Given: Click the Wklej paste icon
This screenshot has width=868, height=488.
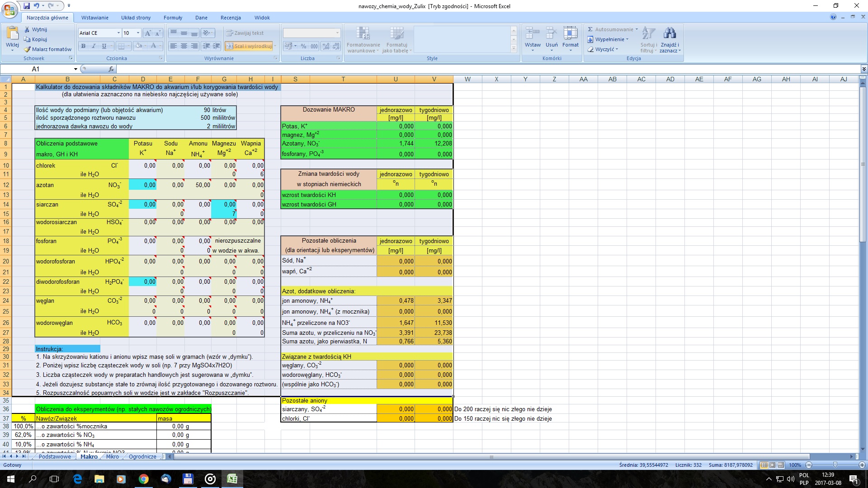Looking at the screenshot, I should click(x=12, y=34).
